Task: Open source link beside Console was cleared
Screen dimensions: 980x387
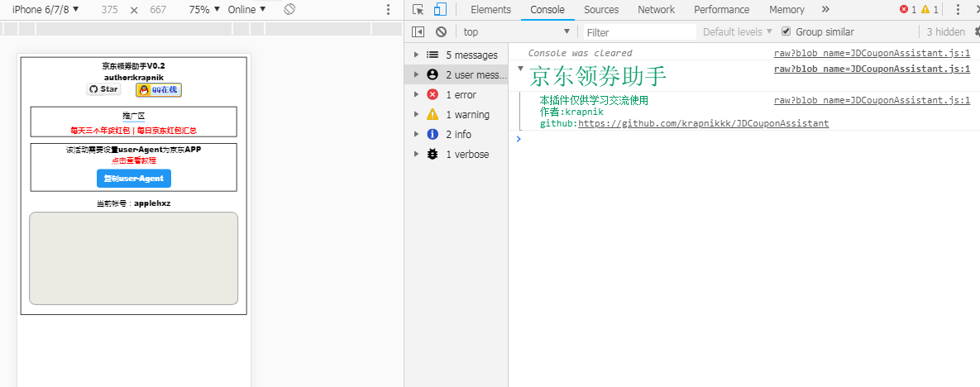Action: (872, 53)
